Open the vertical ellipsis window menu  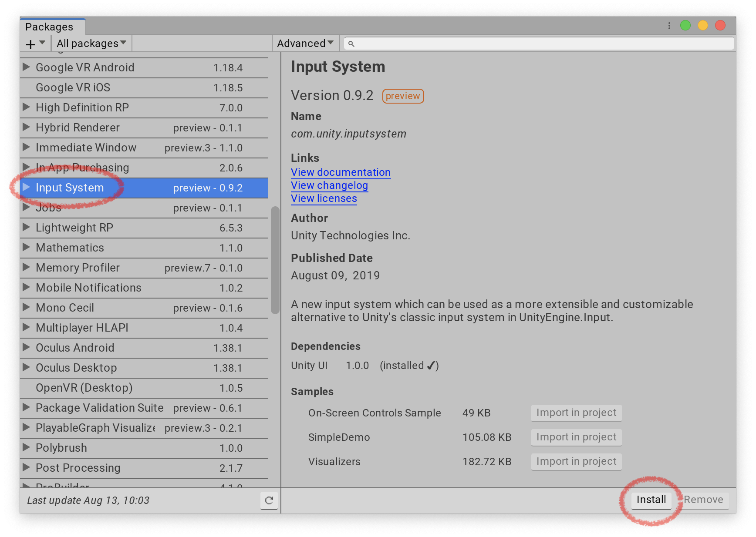pos(669,25)
